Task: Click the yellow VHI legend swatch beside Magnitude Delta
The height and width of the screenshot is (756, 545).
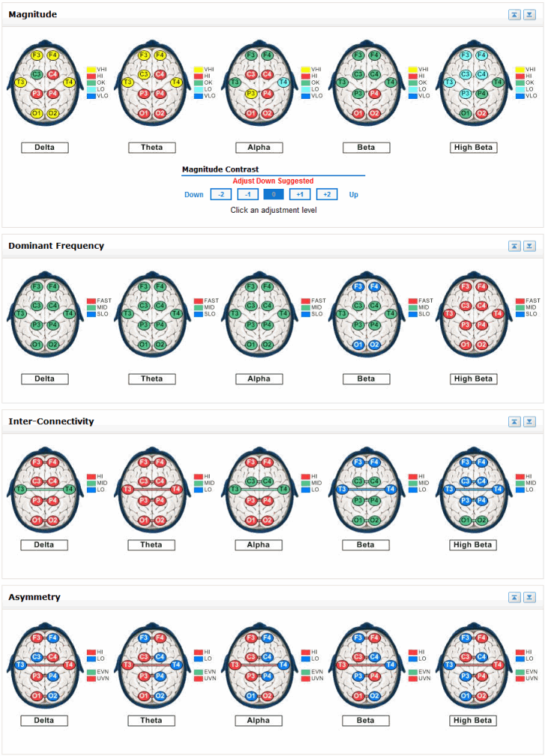Action: 91,70
